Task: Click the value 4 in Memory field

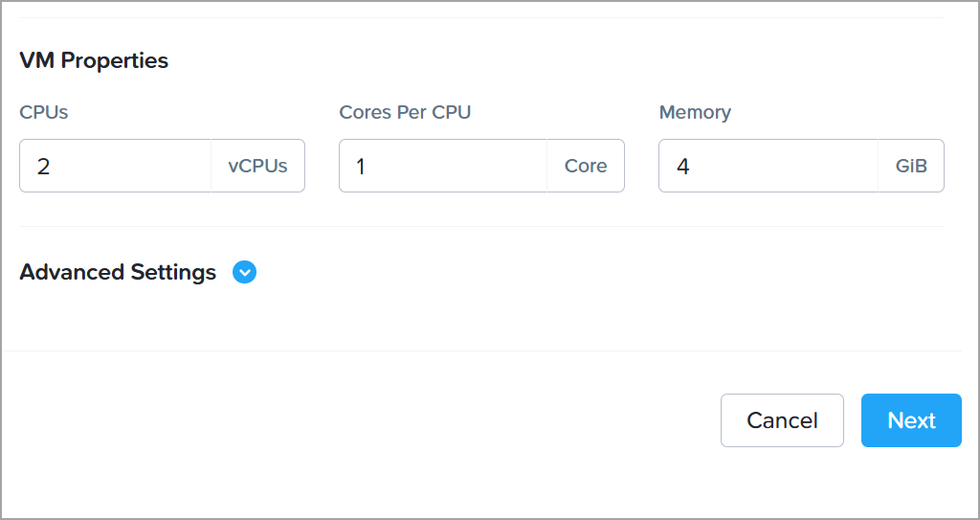Action: click(x=682, y=167)
